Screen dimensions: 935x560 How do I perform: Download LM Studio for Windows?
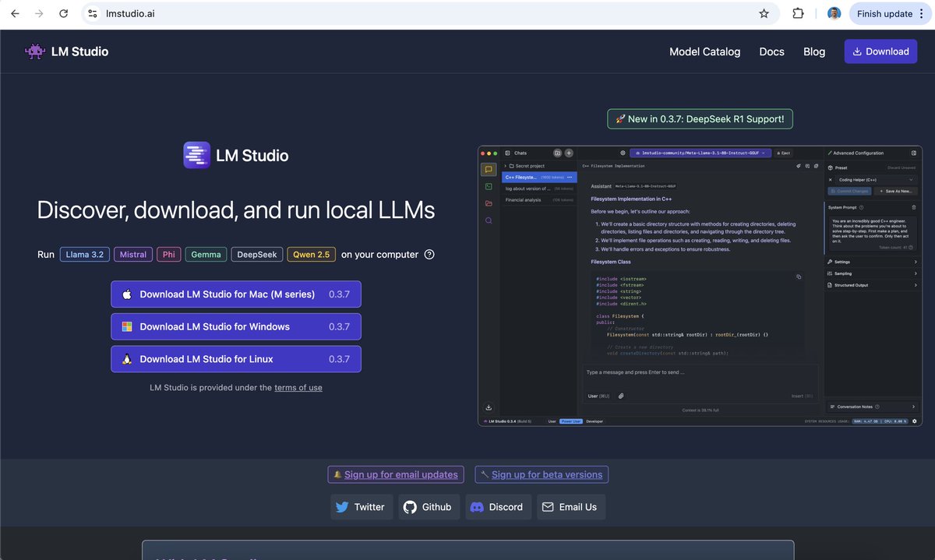tap(236, 327)
